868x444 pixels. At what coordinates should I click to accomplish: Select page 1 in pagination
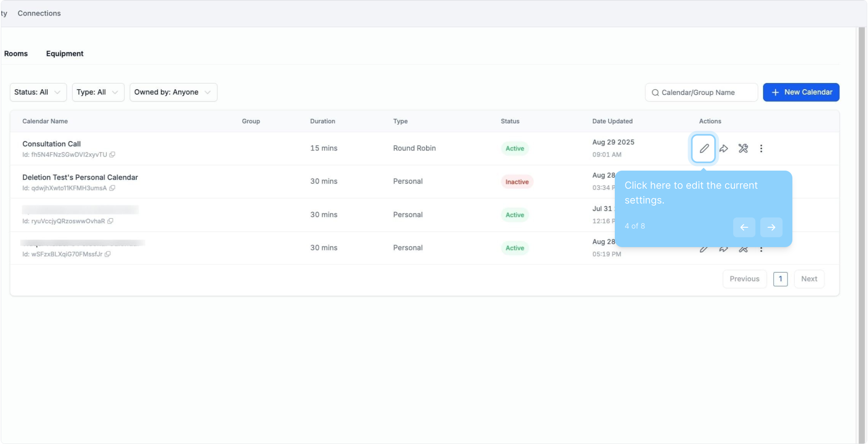pyautogui.click(x=780, y=279)
